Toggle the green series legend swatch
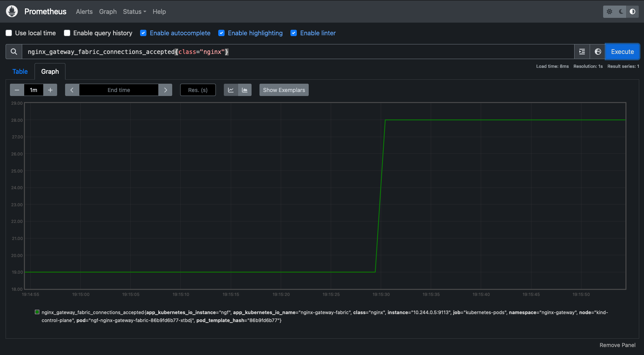This screenshot has height=355, width=644. coord(37,312)
